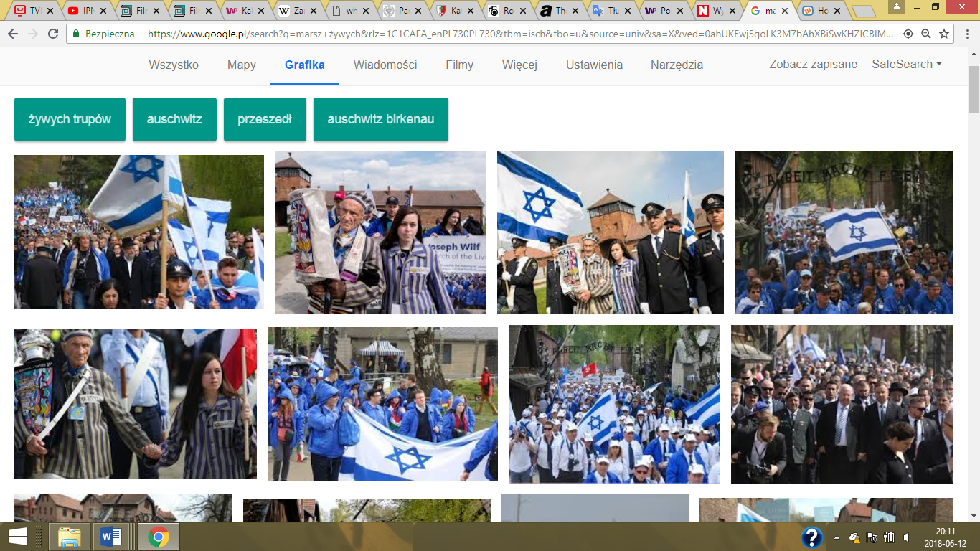This screenshot has width=980, height=551.
Task: Open Ustawienia settings menu
Action: [x=594, y=65]
